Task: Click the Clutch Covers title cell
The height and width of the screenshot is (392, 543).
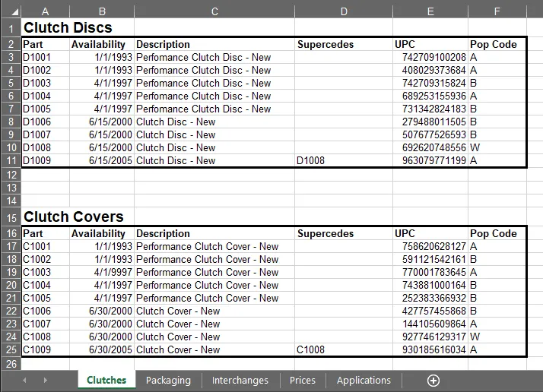Action: pyautogui.click(x=73, y=217)
